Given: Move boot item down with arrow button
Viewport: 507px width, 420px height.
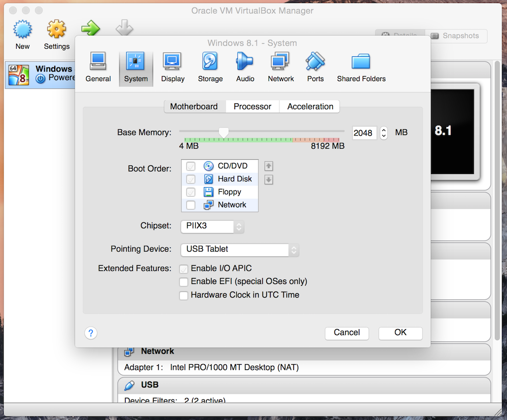Looking at the screenshot, I should click(x=268, y=180).
